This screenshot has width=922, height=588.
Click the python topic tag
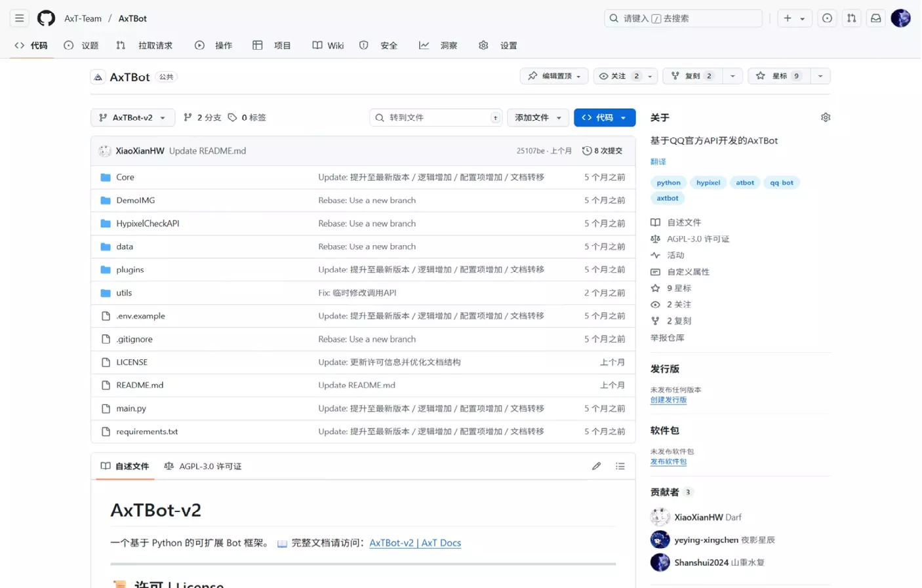coord(668,183)
